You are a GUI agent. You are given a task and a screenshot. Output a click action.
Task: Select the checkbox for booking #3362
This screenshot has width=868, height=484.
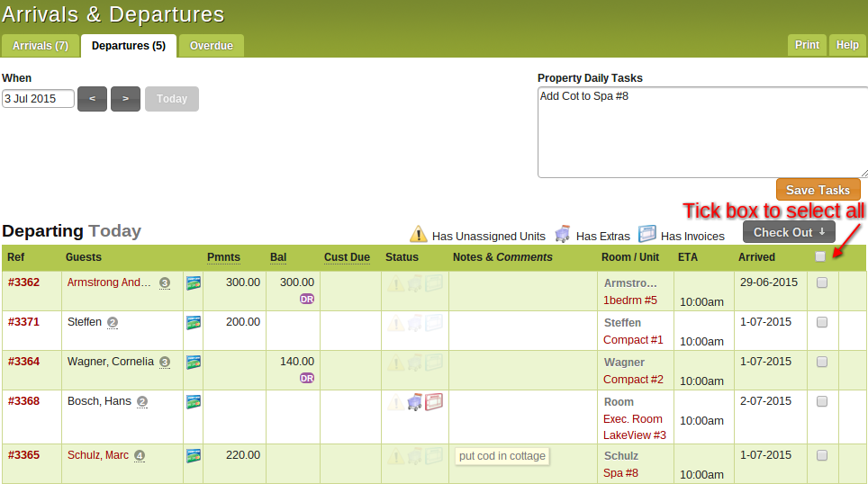tap(821, 282)
